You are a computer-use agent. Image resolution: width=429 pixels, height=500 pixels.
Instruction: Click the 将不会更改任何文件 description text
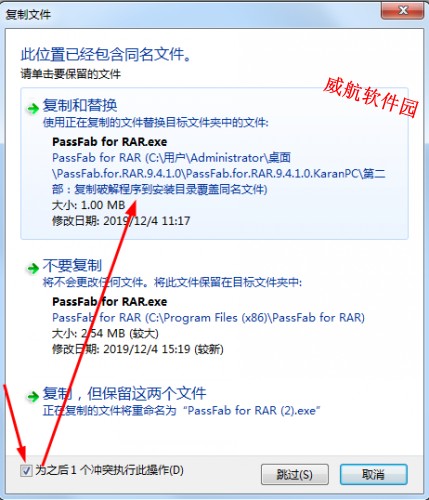172,282
